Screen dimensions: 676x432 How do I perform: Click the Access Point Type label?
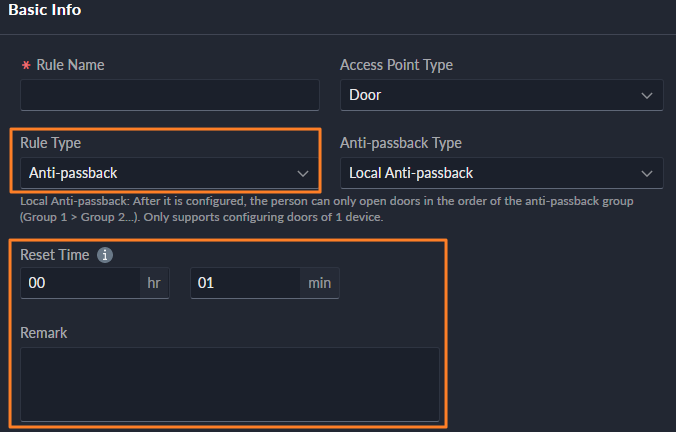click(x=396, y=65)
